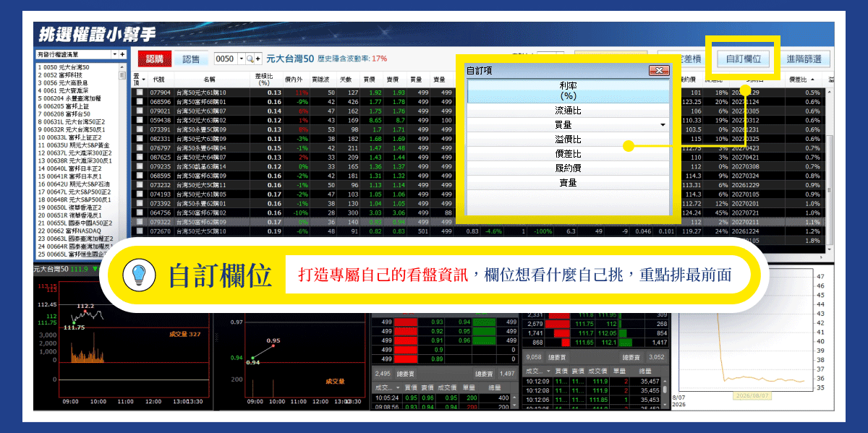The height and width of the screenshot is (433, 868).
Task: Open the 買量 dropdown arrow in 自訂項
Action: [663, 126]
